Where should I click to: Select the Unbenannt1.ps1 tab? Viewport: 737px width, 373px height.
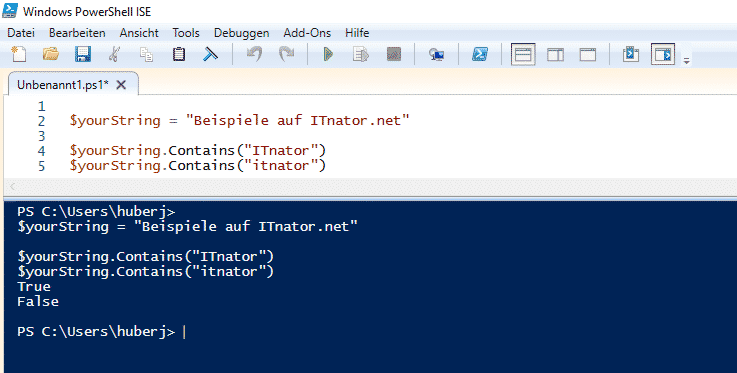pyautogui.click(x=63, y=85)
